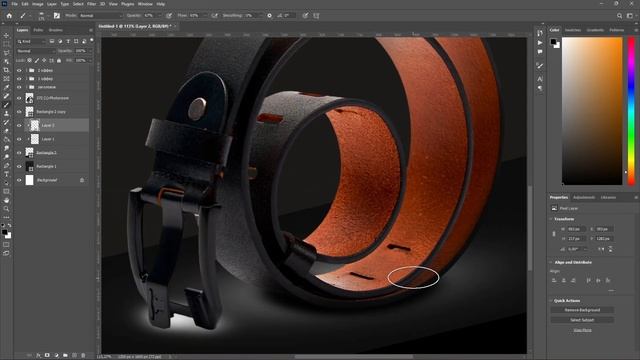
Task: Open the brush settings panel icon
Action: (57, 16)
